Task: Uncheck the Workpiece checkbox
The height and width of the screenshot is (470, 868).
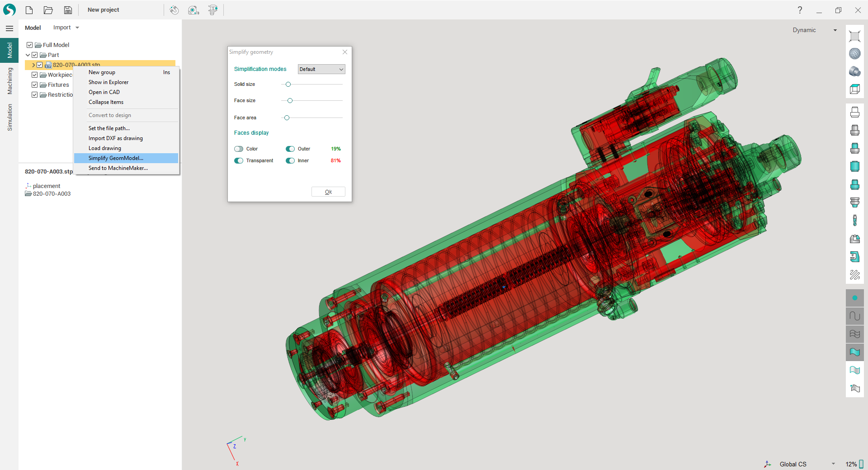Action: [34, 75]
